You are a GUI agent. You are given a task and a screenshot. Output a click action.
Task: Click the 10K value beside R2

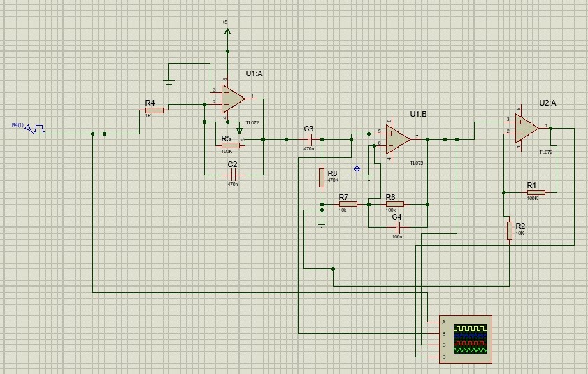point(519,233)
